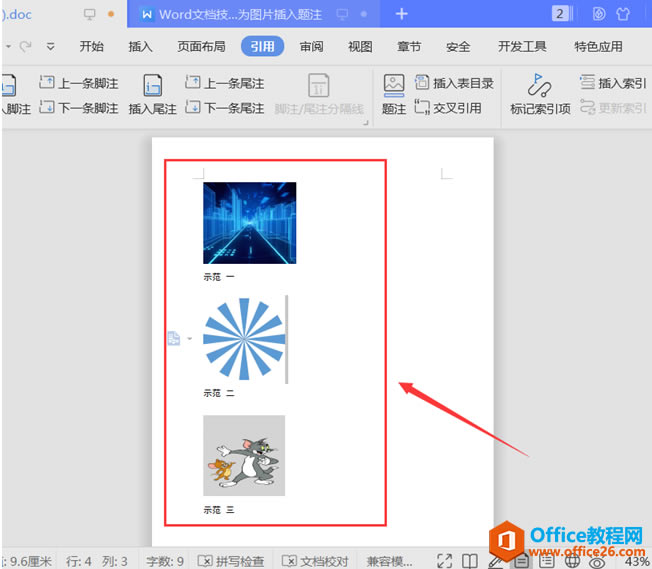This screenshot has height=569, width=652.
Task: Go to 下一条脚注
Action: [79, 108]
